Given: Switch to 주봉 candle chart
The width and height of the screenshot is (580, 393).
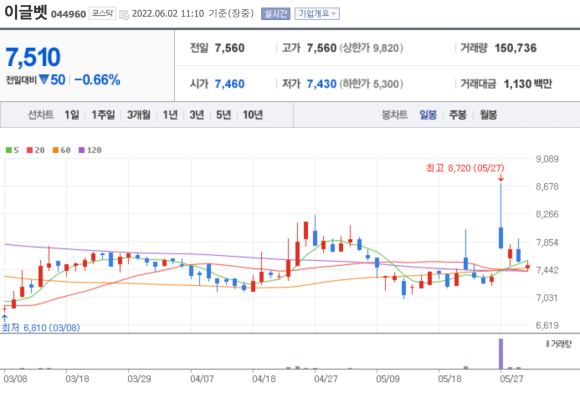Looking at the screenshot, I should (458, 115).
